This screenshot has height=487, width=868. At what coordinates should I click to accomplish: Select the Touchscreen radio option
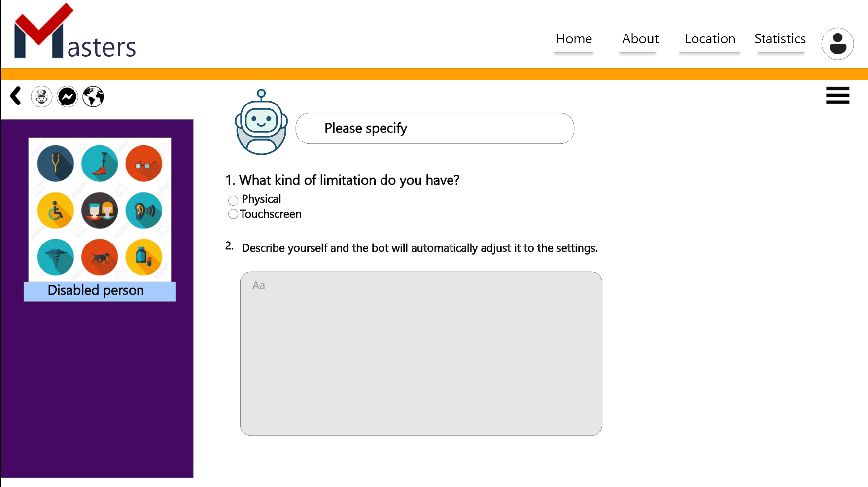pyautogui.click(x=233, y=214)
